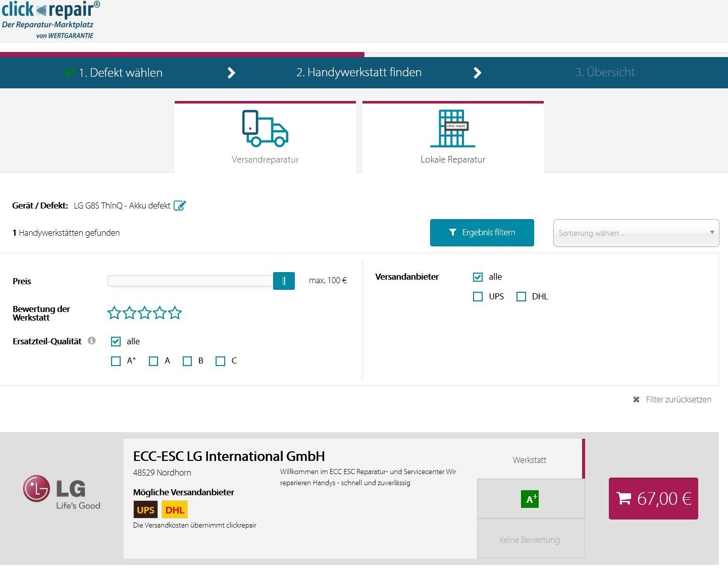Uncheck 'alle' under Versandanbieter
The width and height of the screenshot is (728, 572).
pos(478,277)
